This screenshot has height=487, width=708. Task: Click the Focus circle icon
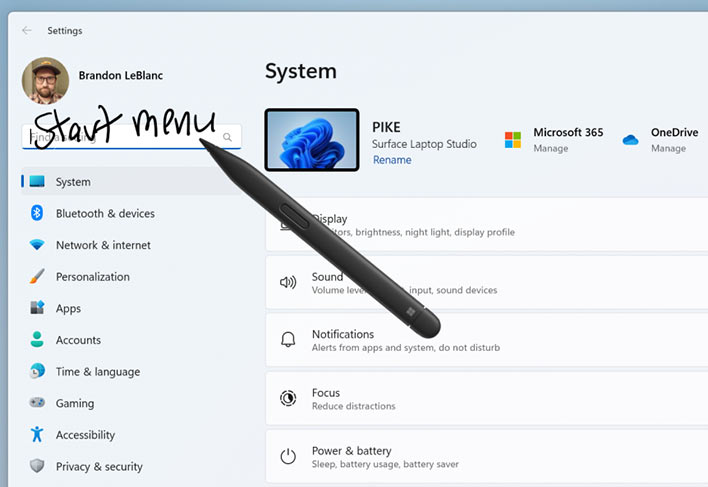[x=288, y=398]
